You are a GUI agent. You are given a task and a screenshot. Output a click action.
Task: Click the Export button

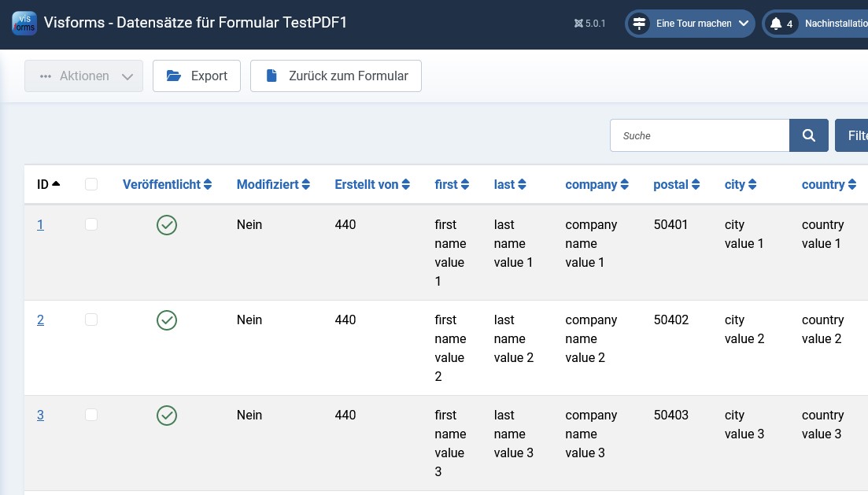click(197, 76)
